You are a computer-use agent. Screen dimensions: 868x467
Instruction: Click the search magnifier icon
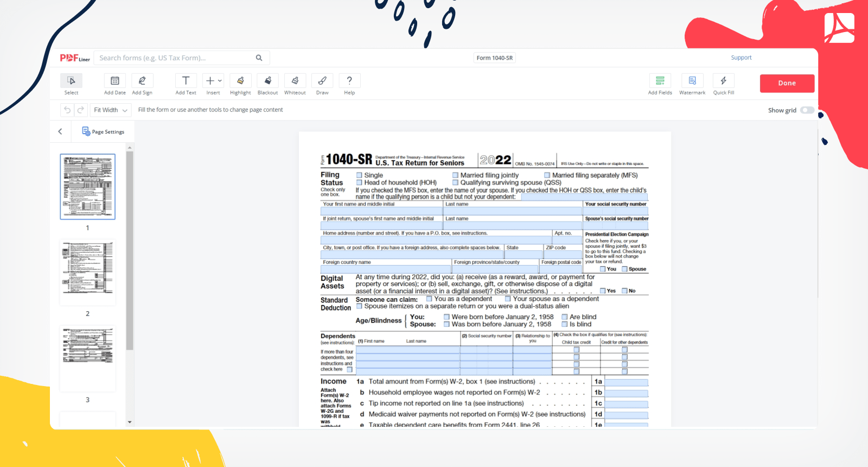click(259, 58)
